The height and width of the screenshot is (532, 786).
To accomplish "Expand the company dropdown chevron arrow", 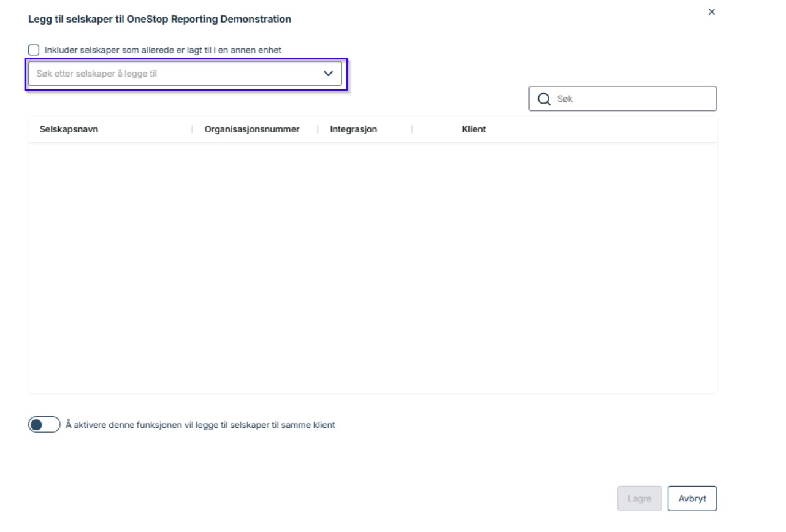I will tap(328, 74).
